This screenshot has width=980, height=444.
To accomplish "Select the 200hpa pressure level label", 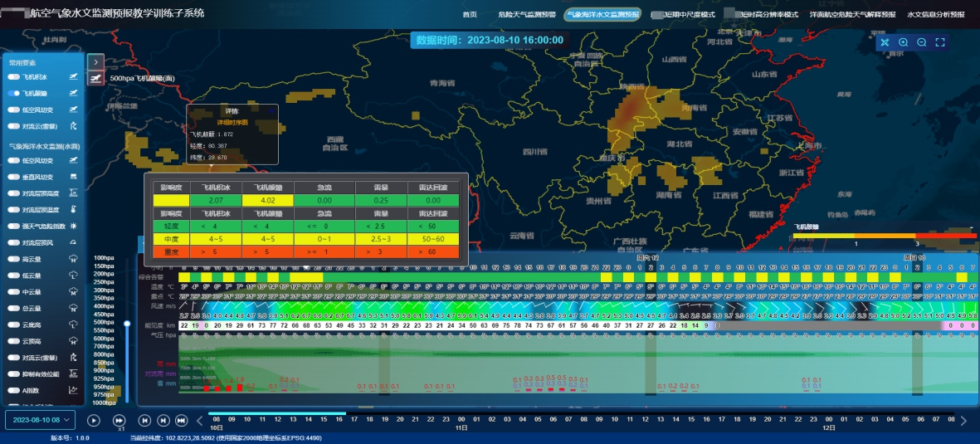I will tap(103, 273).
